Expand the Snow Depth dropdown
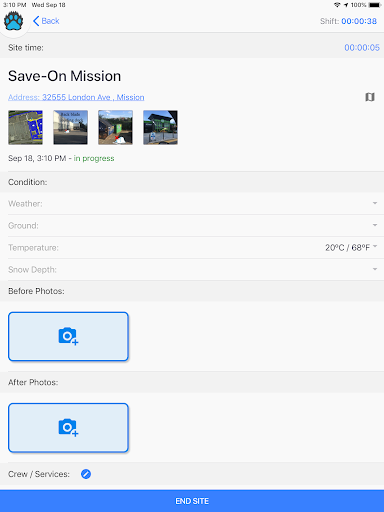384x512 pixels. (192, 269)
